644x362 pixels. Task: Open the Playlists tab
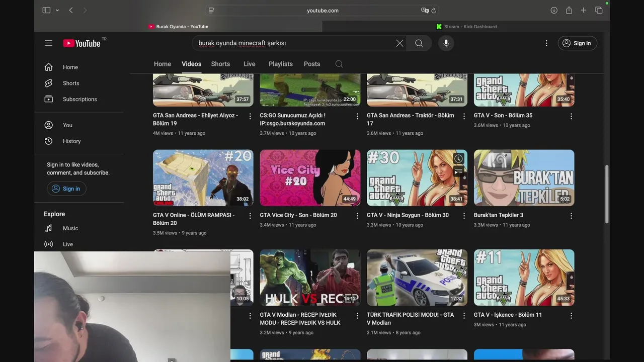281,64
